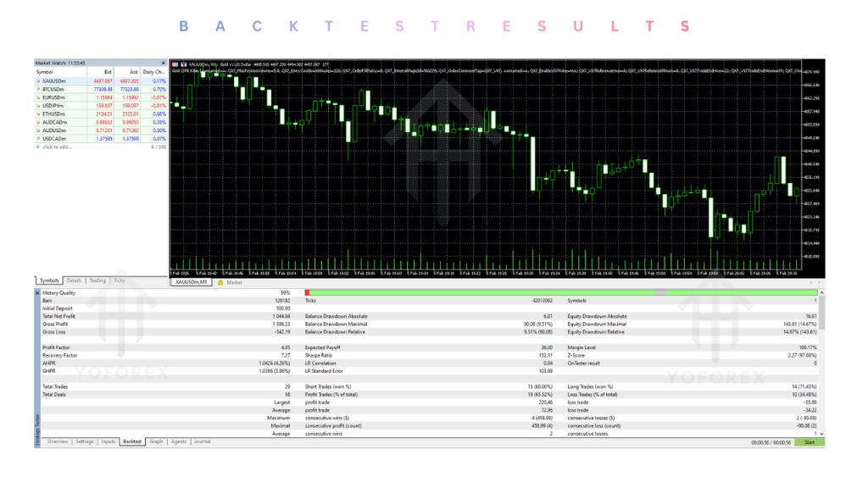Image resolution: width=868 pixels, height=488 pixels.
Task: Click the XAUUSDm ask price 4497.395
Action: (130, 80)
